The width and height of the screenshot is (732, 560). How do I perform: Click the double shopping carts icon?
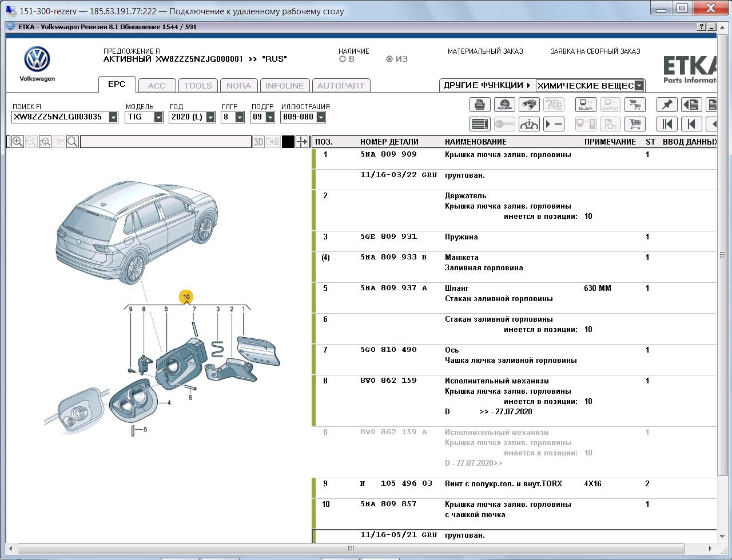point(635,105)
